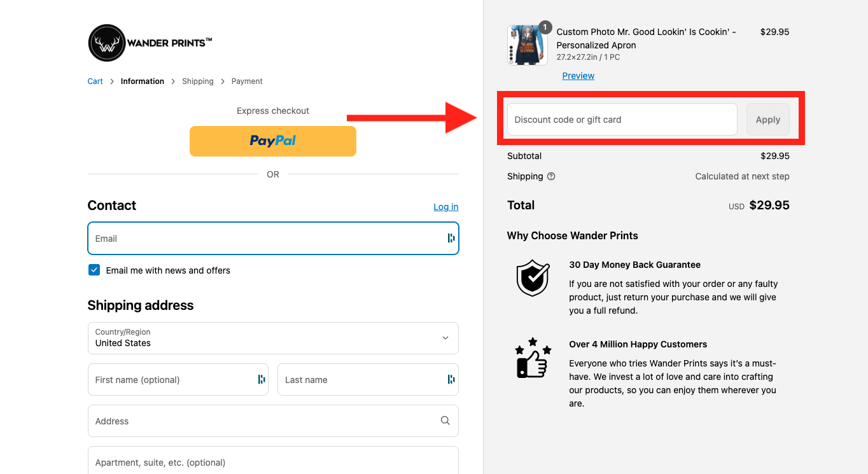This screenshot has width=868, height=474.
Task: Click the '27.2×27.2in / 1 PC' variant text
Action: pos(588,57)
